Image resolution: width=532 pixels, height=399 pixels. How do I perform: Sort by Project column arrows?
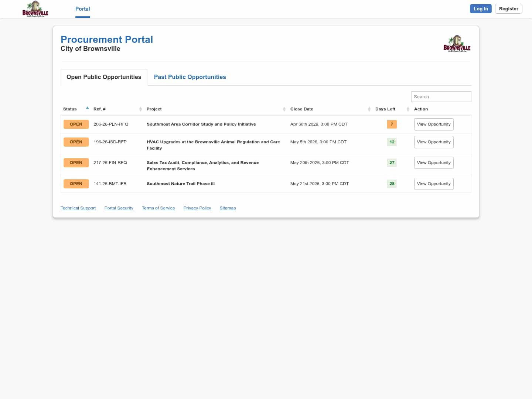point(284,109)
